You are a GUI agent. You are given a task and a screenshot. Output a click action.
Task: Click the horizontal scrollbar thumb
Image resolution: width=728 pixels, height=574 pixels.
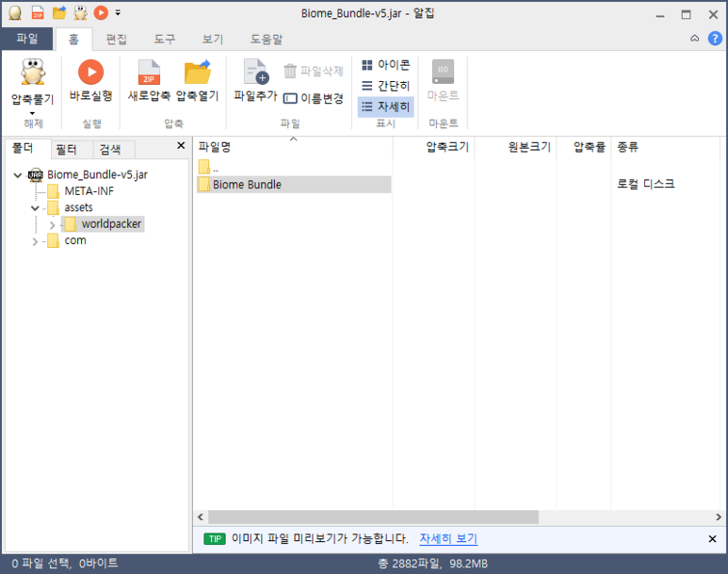373,517
